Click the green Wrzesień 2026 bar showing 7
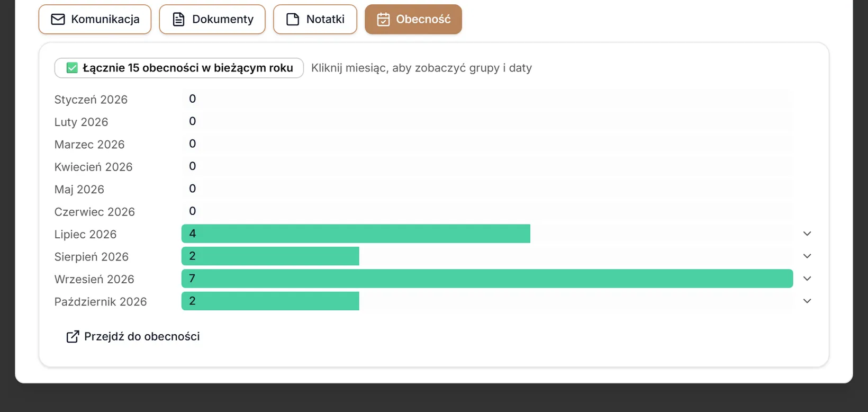 (487, 279)
